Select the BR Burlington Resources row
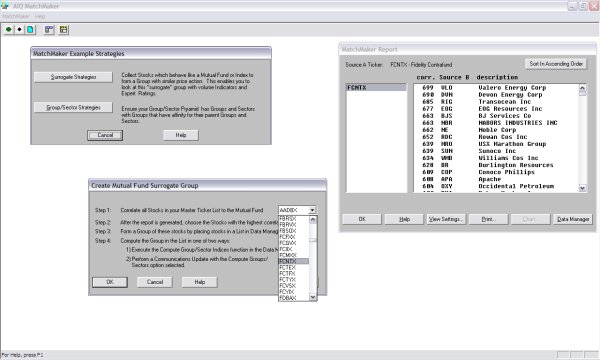Viewport: 600px width, 360px height. tap(496, 165)
